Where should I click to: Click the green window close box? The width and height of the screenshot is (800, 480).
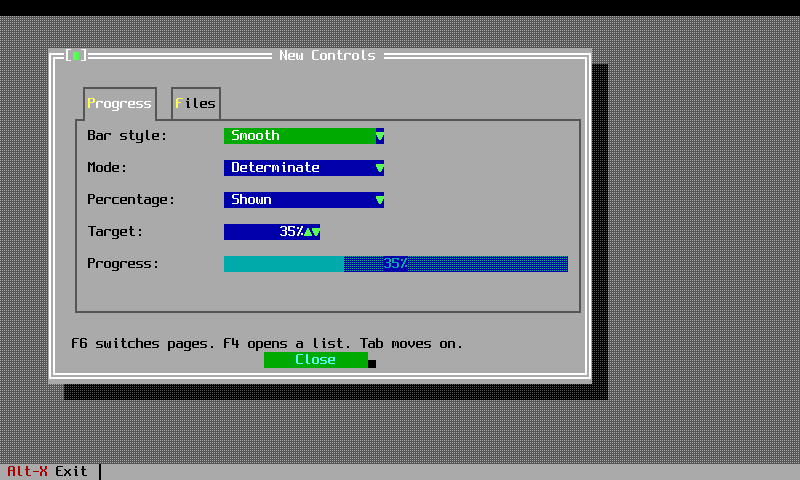pyautogui.click(x=76, y=55)
